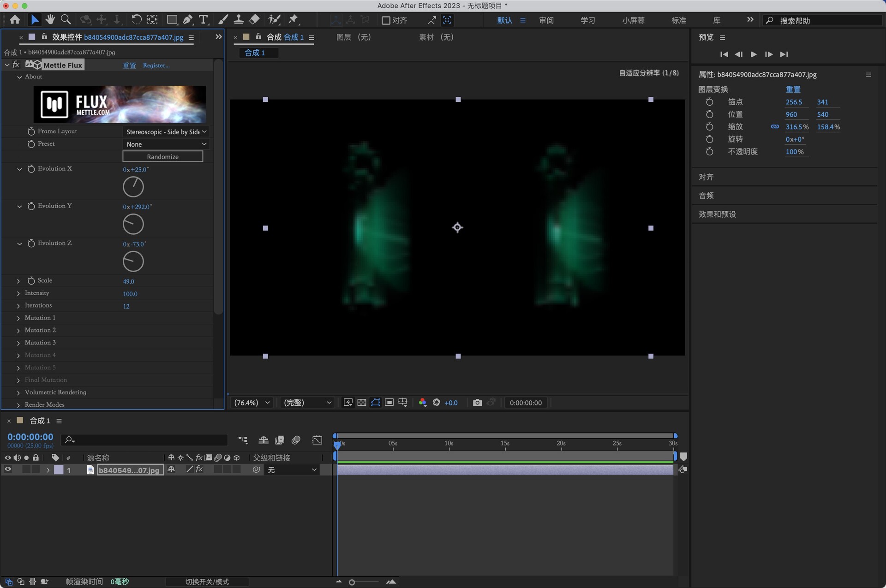Select the Rotation tool

click(x=137, y=19)
